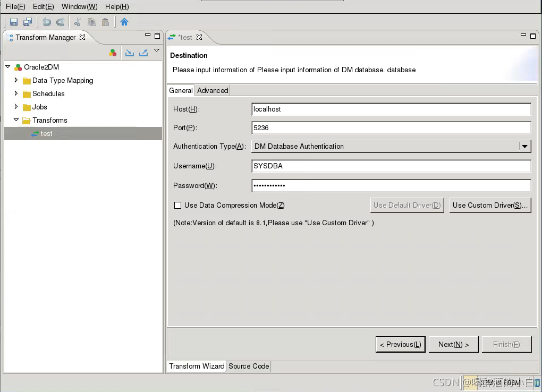Click the Paste toolbar icon
This screenshot has height=392, width=542.
point(105,22)
